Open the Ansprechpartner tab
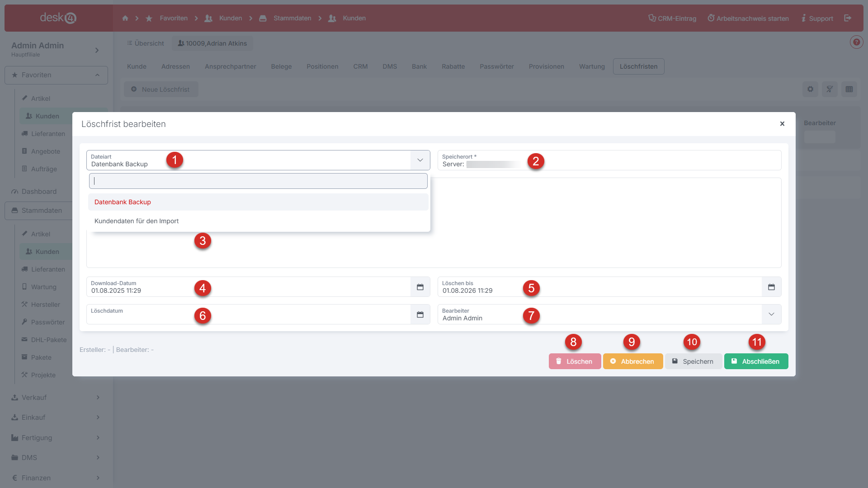 [230, 66]
